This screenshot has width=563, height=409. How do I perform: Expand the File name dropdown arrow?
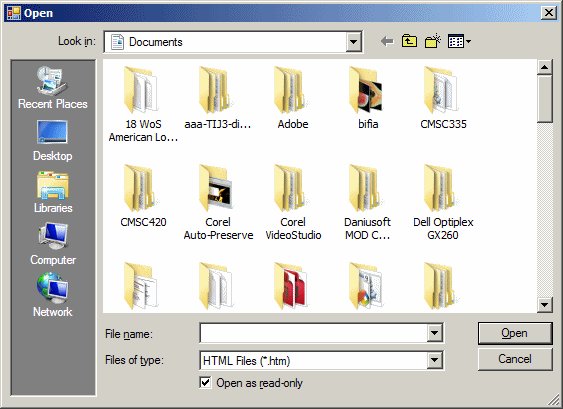coord(434,333)
